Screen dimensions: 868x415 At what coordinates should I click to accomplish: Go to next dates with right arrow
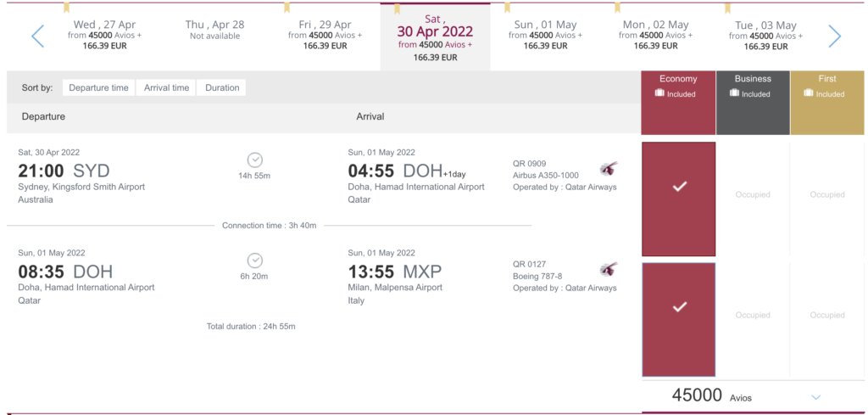[x=834, y=36]
